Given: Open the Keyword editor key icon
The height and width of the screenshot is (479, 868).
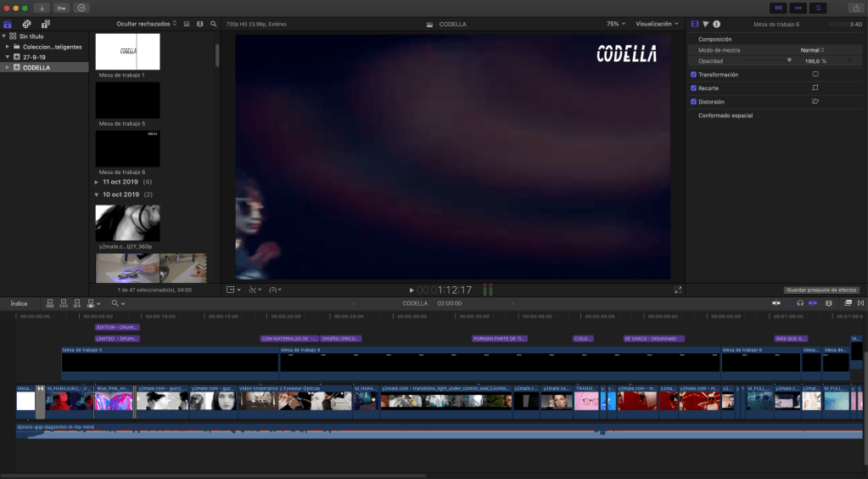Looking at the screenshot, I should 62,8.
